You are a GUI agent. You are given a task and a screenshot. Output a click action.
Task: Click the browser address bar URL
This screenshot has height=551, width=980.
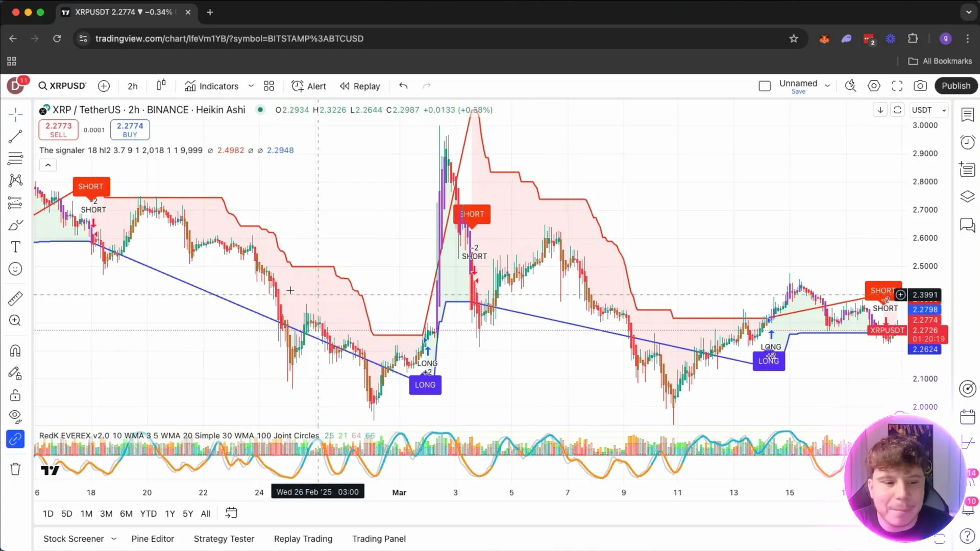(229, 39)
